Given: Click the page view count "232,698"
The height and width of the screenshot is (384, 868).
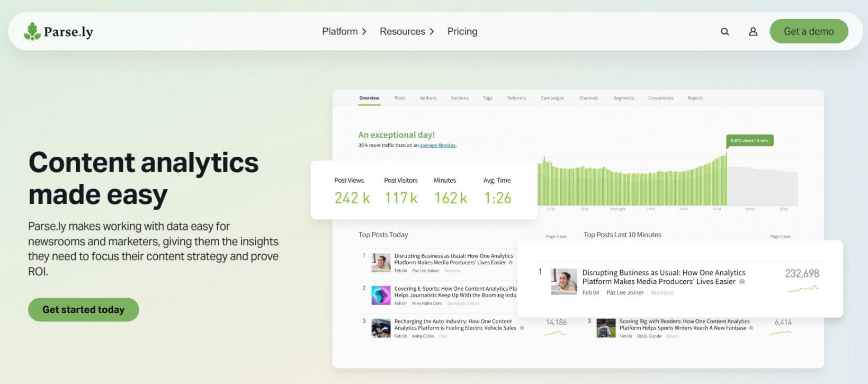Looking at the screenshot, I should click(x=802, y=273).
